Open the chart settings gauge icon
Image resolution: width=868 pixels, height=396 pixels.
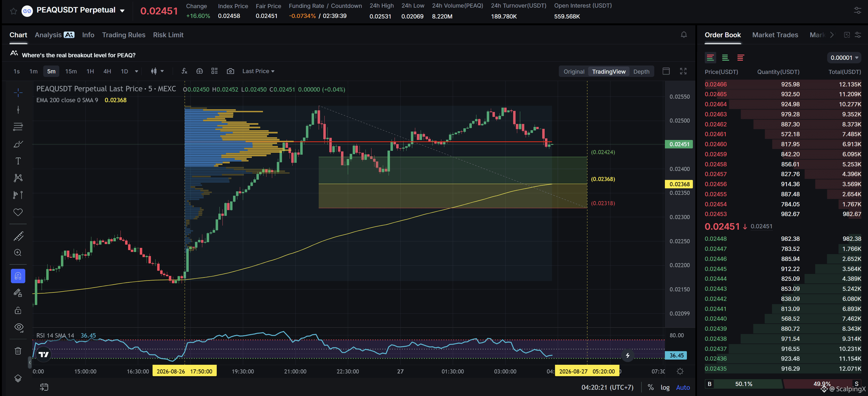pyautogui.click(x=200, y=71)
